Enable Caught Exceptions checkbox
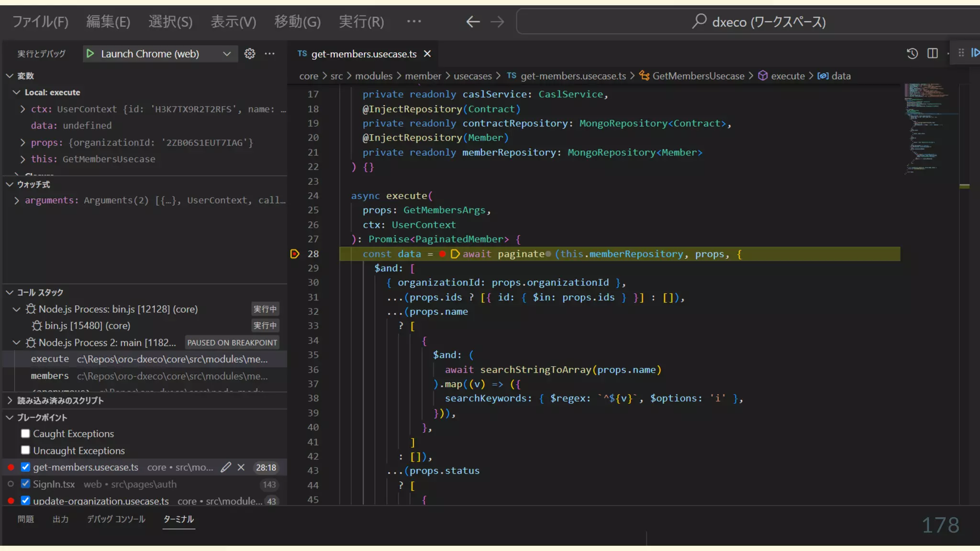 tap(25, 433)
